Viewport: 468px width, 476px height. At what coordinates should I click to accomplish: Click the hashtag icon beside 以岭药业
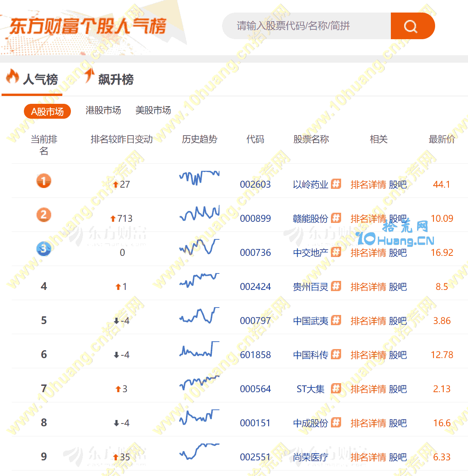pos(336,184)
